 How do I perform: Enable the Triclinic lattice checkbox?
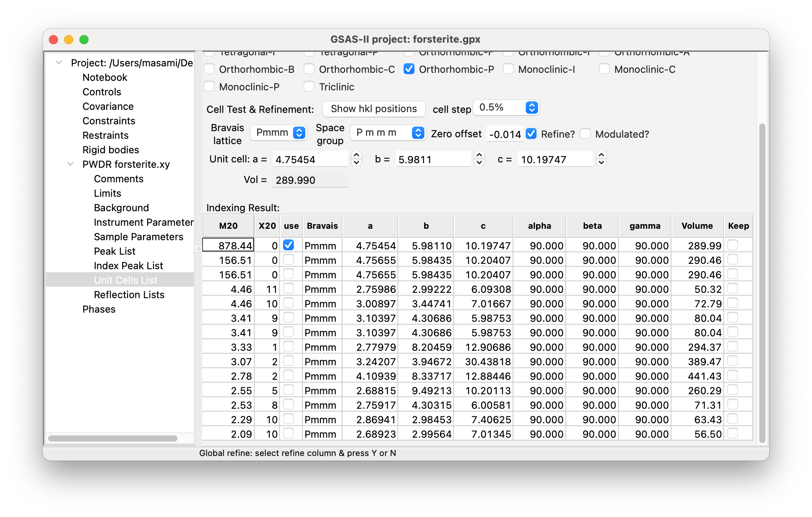coord(309,87)
